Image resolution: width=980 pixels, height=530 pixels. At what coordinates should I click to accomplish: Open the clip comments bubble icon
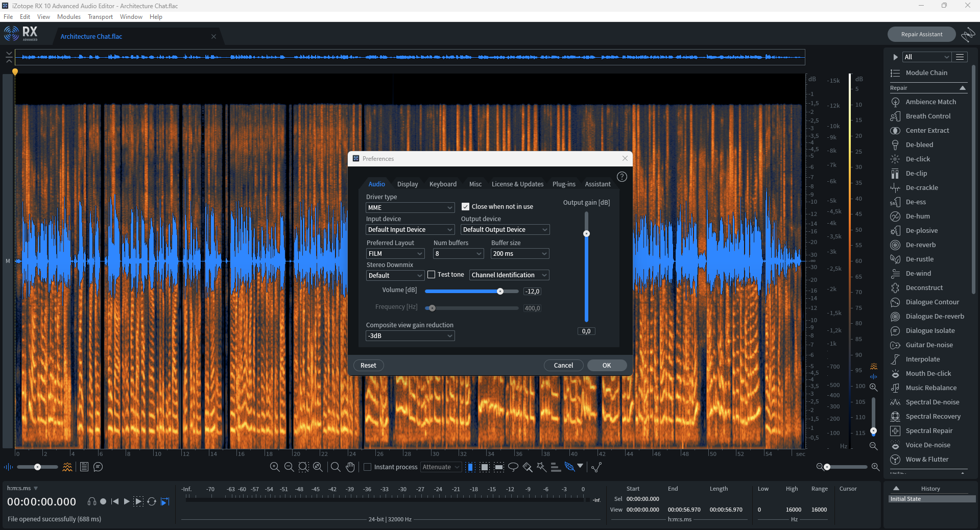point(98,467)
